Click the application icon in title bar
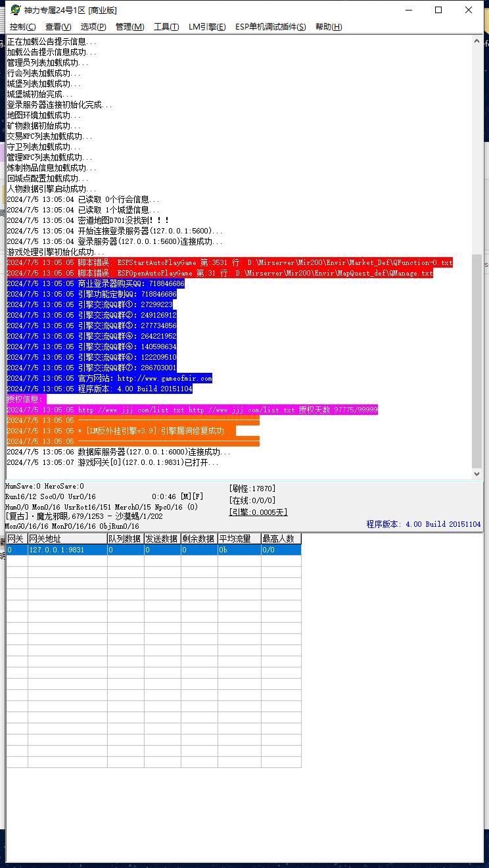Image resolution: width=489 pixels, height=868 pixels. 15,10
